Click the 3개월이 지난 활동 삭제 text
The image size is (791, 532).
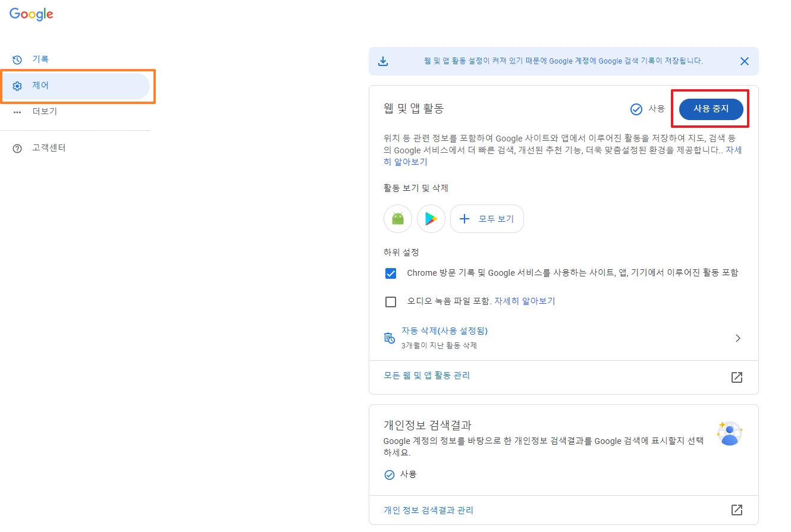(x=439, y=345)
